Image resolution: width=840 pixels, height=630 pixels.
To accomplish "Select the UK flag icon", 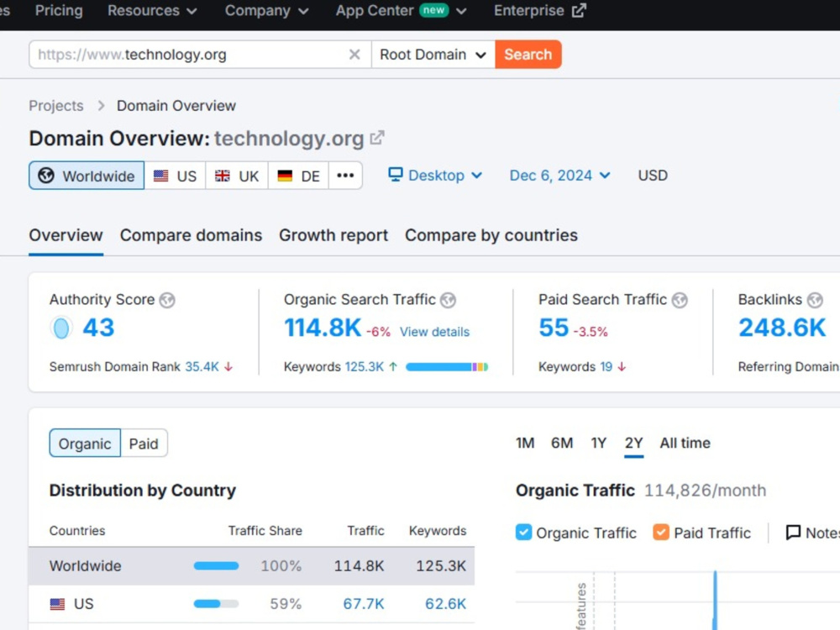I will point(223,176).
